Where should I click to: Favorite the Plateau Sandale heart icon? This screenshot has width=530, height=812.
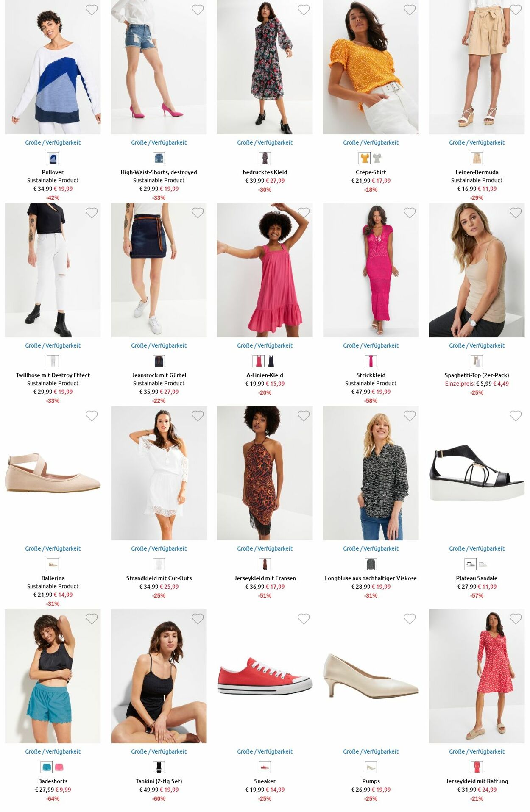(516, 416)
